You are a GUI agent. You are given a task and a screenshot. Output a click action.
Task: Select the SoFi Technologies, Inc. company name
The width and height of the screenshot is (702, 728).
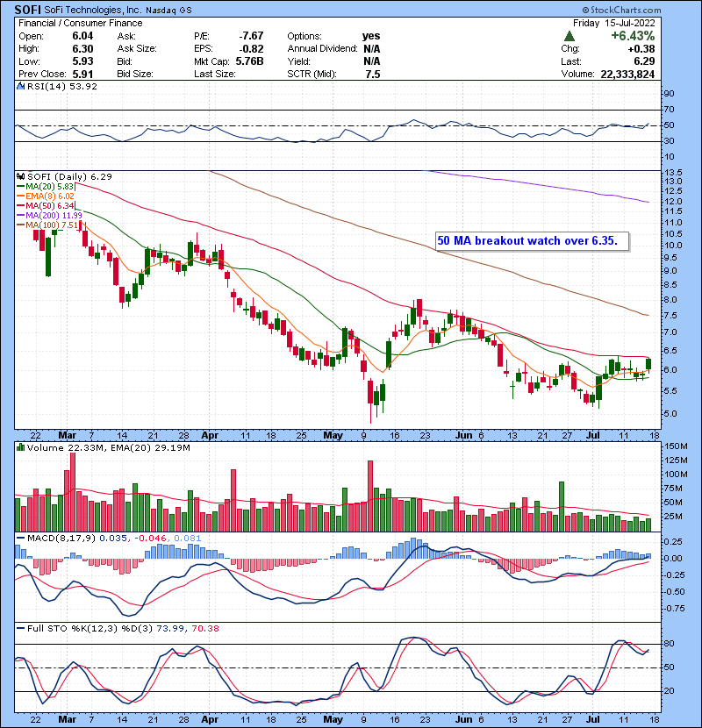(92, 11)
